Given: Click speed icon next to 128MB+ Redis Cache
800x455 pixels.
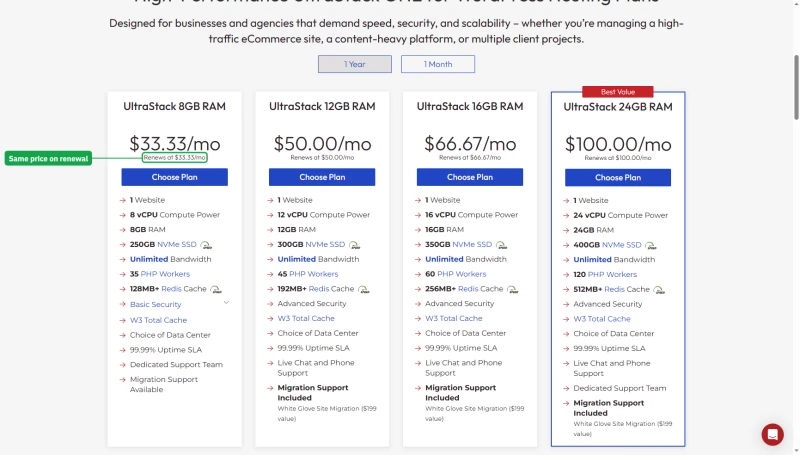Looking at the screenshot, I should point(216,289).
